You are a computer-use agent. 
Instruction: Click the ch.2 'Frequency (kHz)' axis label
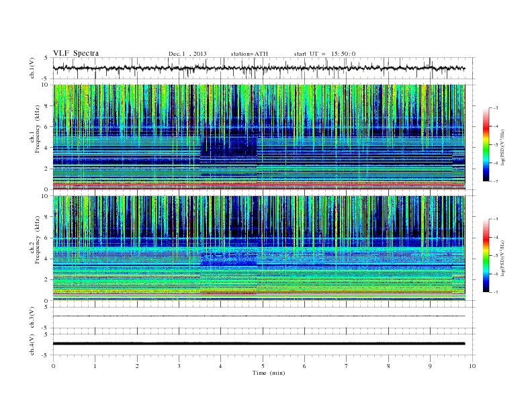(38, 239)
